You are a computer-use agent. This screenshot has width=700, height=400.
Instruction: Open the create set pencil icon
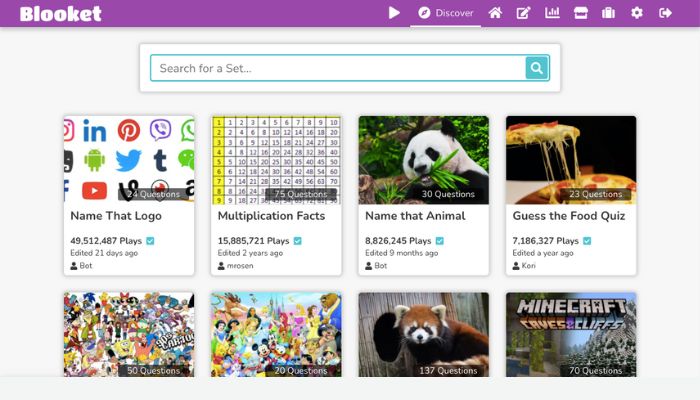click(524, 12)
